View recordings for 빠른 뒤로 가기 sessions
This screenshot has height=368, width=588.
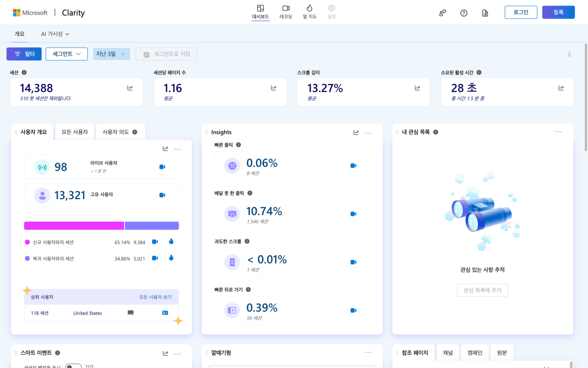tap(353, 310)
